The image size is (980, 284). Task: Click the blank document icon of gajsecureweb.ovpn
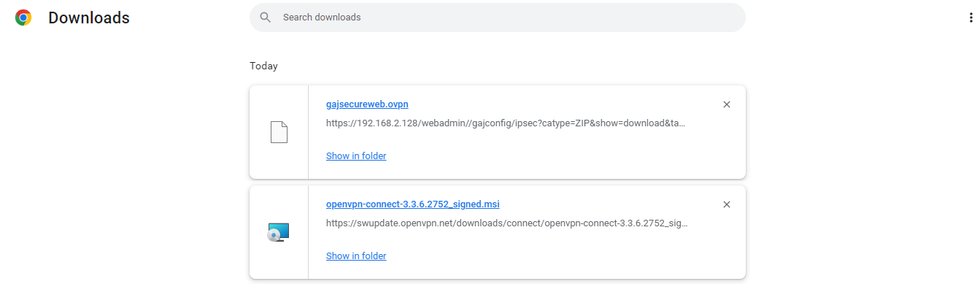point(279,132)
